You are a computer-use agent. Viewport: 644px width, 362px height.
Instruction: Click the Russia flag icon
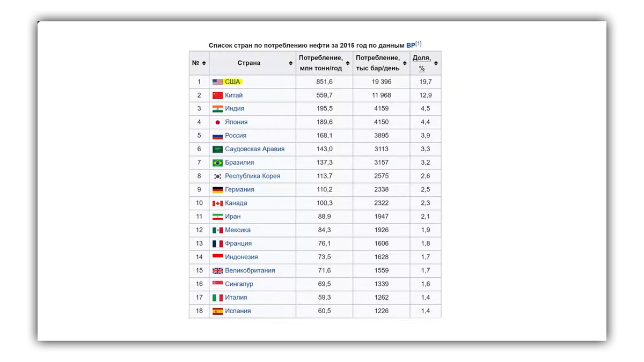(x=217, y=136)
